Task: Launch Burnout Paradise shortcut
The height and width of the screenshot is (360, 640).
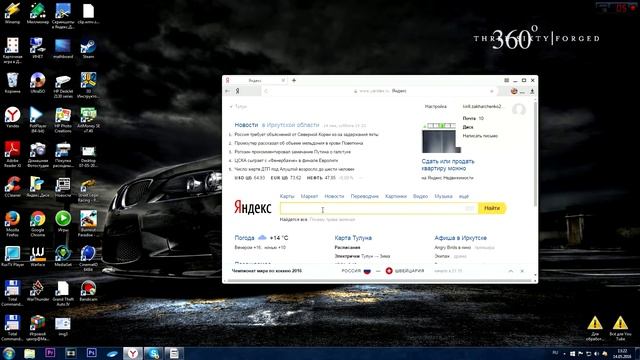Action: coord(88,224)
